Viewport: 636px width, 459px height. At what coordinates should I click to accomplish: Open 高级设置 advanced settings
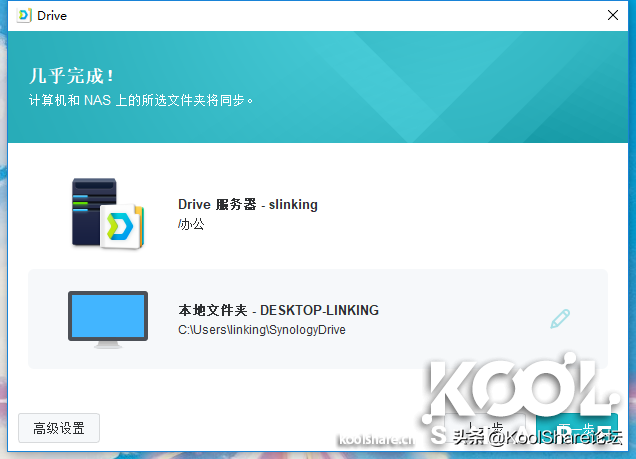tap(59, 428)
